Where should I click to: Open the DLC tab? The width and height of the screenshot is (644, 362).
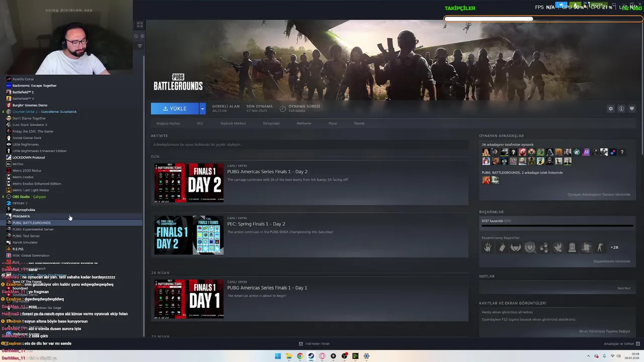tap(200, 123)
